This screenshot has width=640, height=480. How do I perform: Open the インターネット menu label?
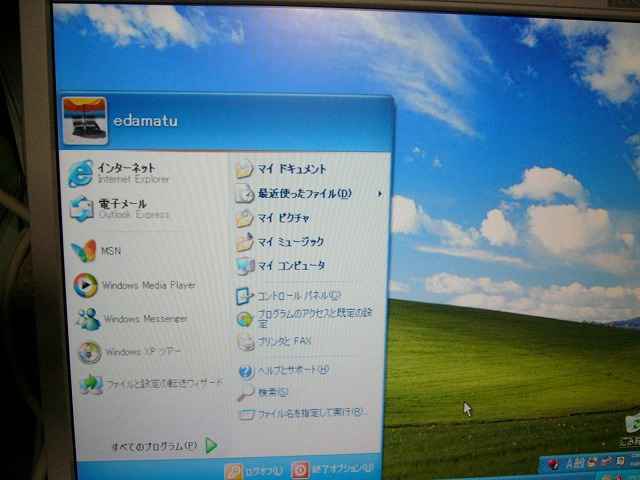(x=126, y=167)
